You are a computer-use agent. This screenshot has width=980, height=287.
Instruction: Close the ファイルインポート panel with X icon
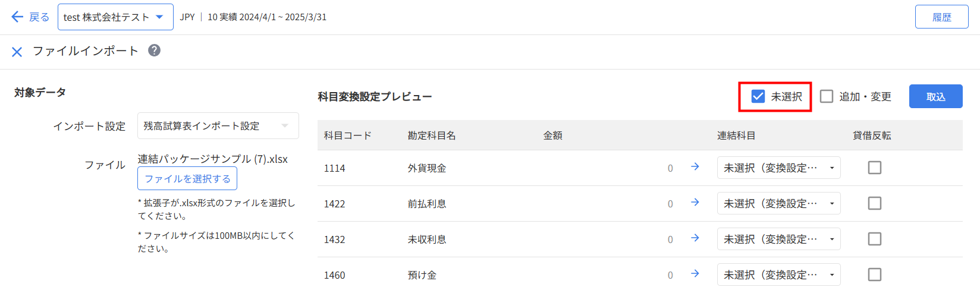tap(17, 52)
